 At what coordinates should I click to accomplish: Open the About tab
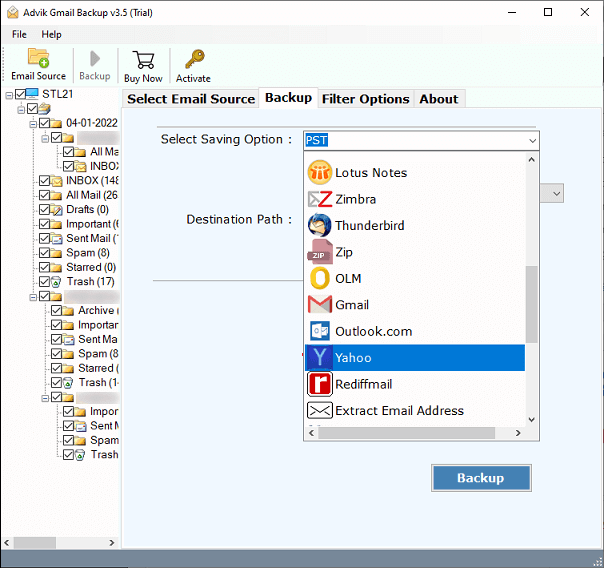click(439, 99)
